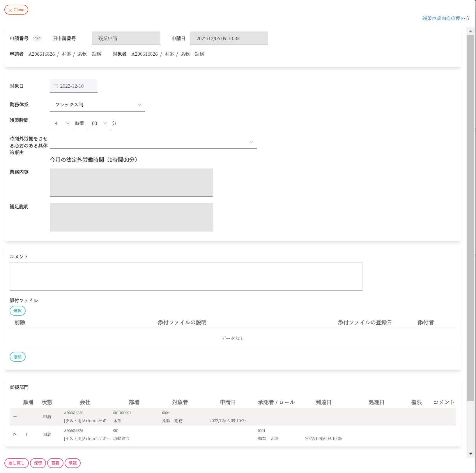476x473 pixels.
Task: Focus the コメント text box
Action: 186,276
